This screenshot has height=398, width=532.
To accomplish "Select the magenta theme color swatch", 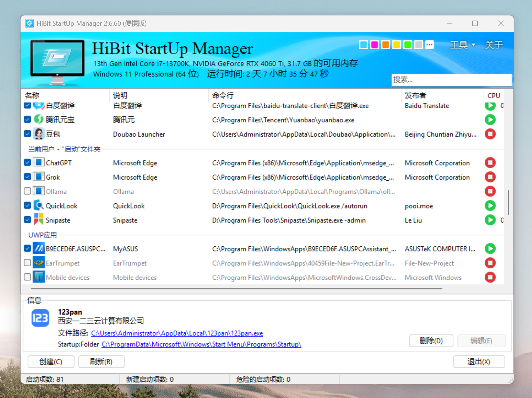I will [375, 45].
